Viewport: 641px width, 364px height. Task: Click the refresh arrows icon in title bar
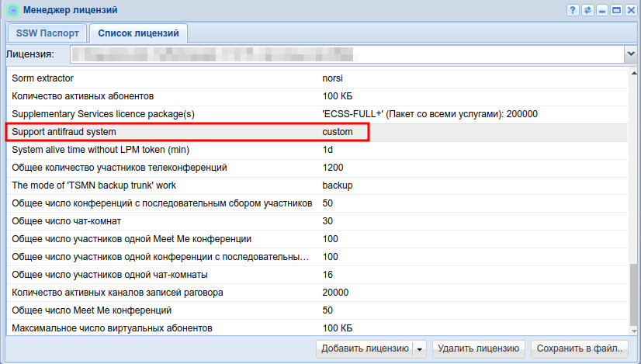(x=587, y=10)
